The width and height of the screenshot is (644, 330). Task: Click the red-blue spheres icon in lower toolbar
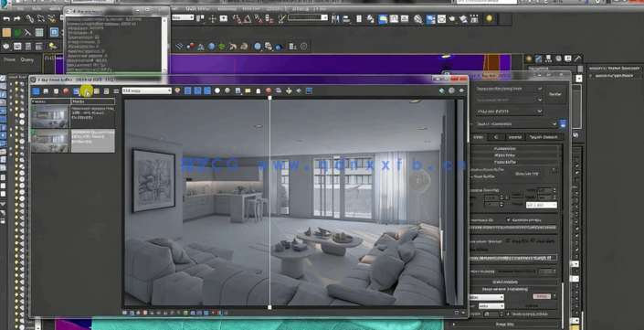click(190, 46)
